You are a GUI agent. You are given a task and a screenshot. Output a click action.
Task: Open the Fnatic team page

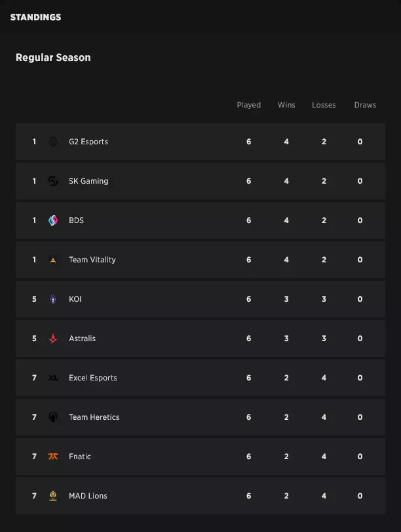pyautogui.click(x=79, y=457)
